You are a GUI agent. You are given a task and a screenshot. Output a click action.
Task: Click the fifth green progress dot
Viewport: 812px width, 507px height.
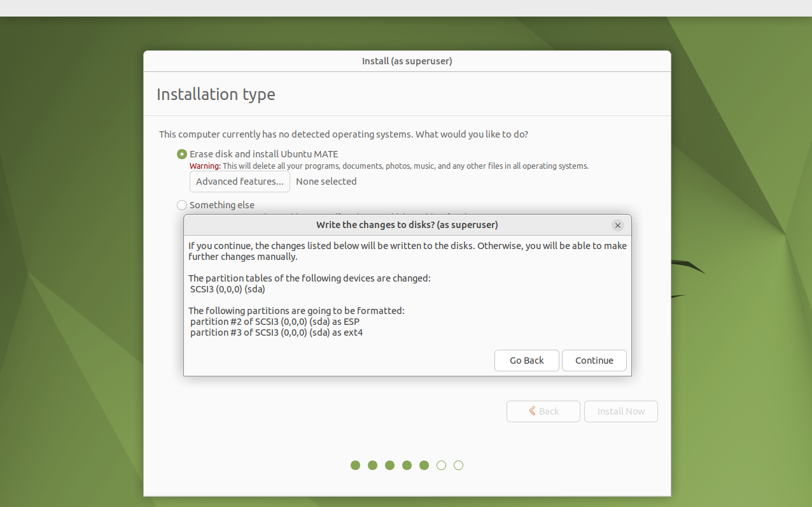(424, 465)
